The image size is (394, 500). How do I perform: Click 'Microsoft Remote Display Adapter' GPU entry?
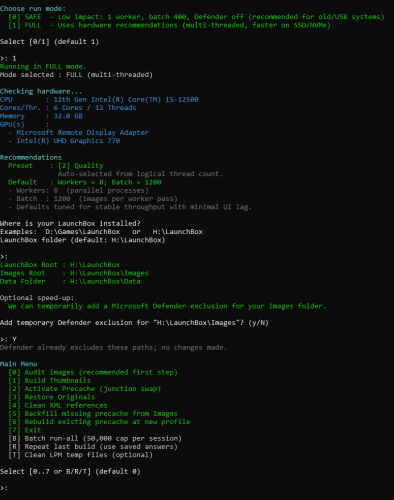[79, 133]
